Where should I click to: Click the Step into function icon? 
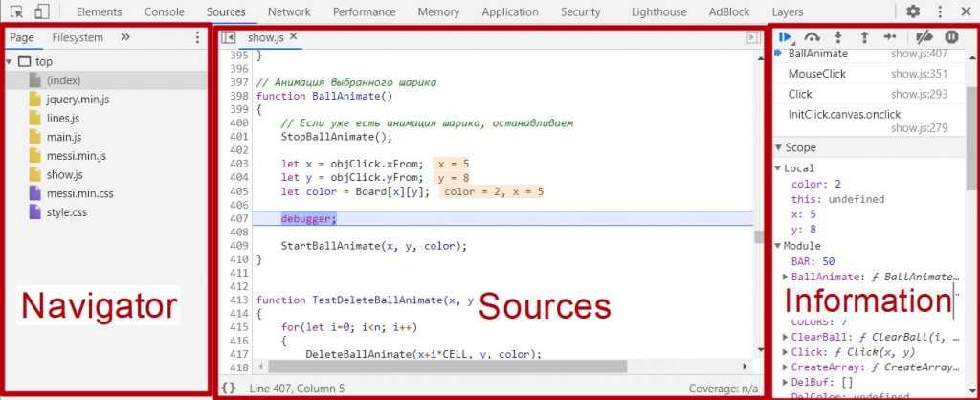(x=838, y=37)
